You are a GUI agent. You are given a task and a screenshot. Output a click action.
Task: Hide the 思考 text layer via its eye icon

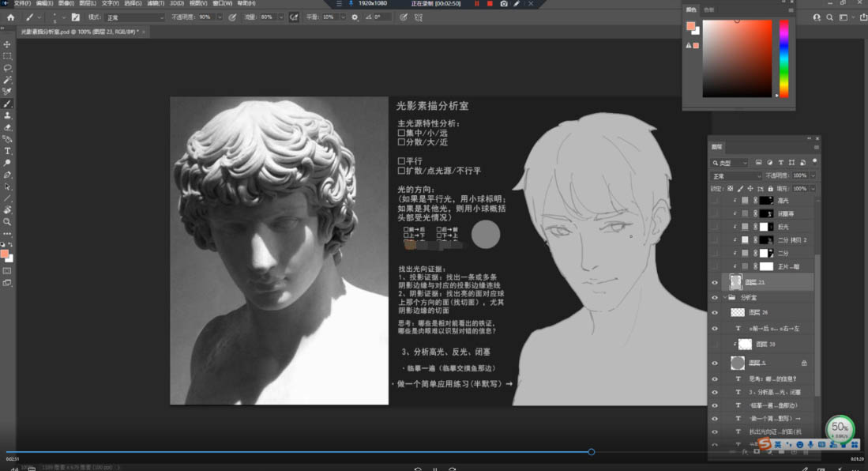pos(715,379)
